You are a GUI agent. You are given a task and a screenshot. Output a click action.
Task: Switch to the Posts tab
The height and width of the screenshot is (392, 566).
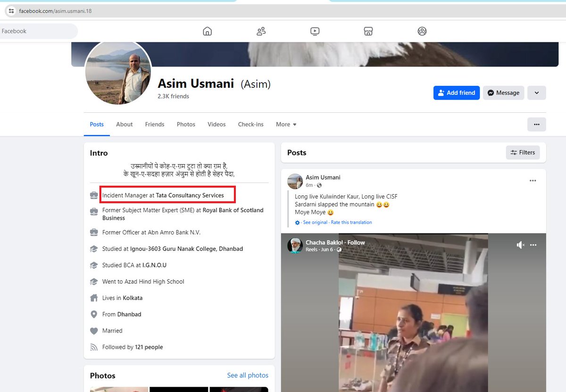97,125
